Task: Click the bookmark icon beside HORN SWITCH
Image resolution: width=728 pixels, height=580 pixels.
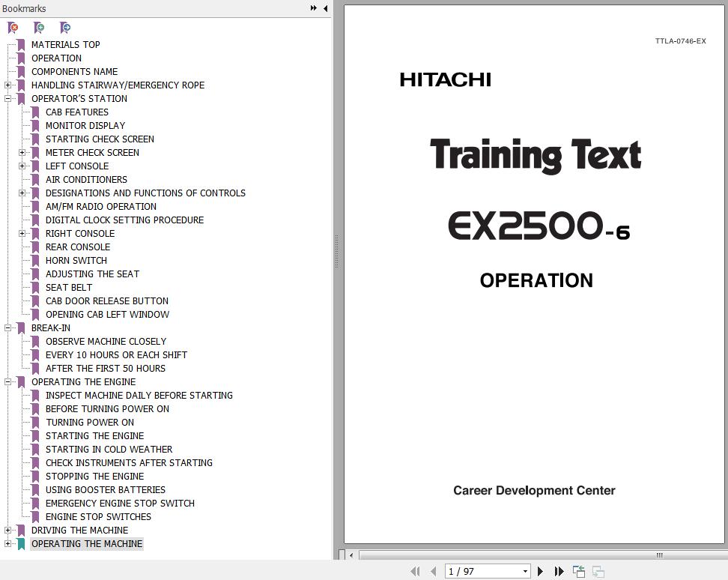Action: point(35,260)
